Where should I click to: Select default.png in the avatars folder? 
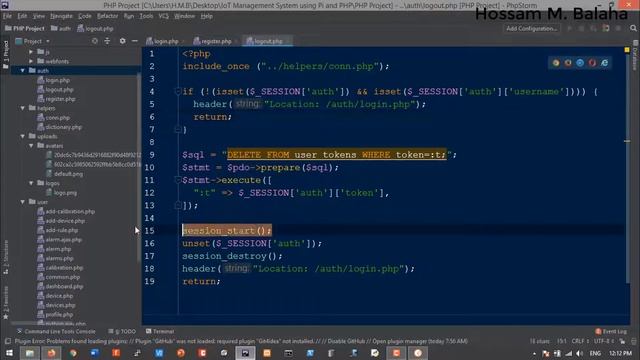click(x=68, y=174)
